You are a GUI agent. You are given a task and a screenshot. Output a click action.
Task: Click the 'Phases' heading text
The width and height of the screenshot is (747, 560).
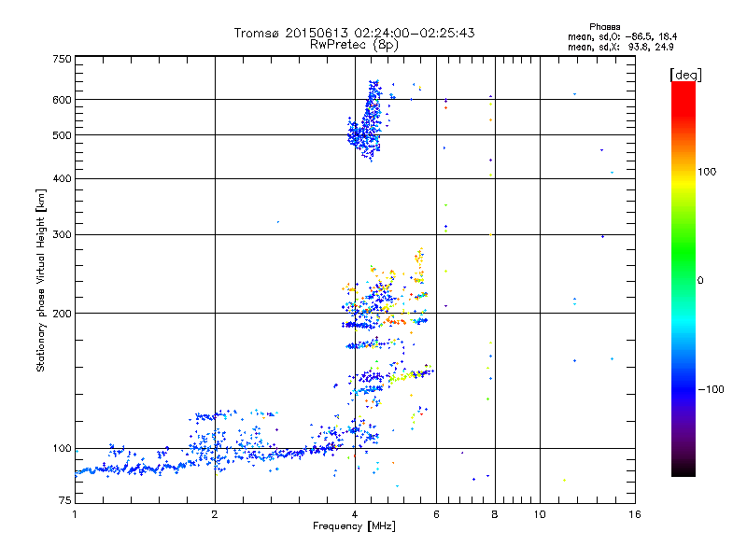point(604,27)
